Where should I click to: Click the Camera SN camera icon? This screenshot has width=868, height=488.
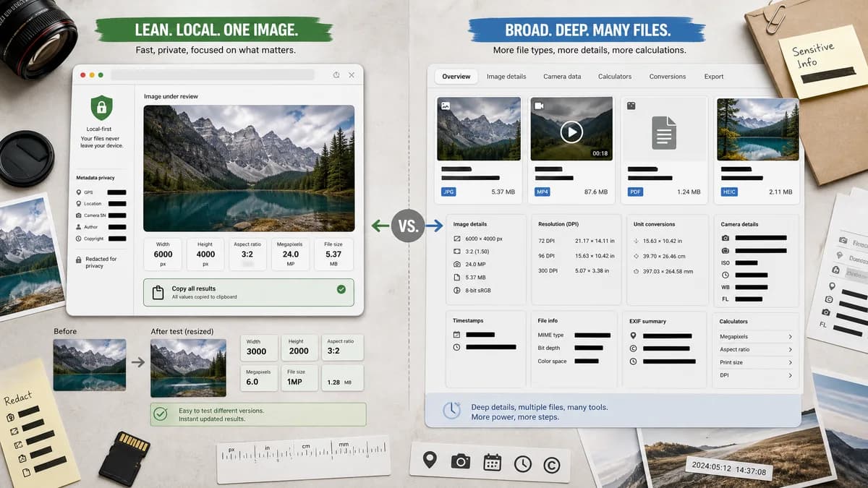(x=79, y=215)
